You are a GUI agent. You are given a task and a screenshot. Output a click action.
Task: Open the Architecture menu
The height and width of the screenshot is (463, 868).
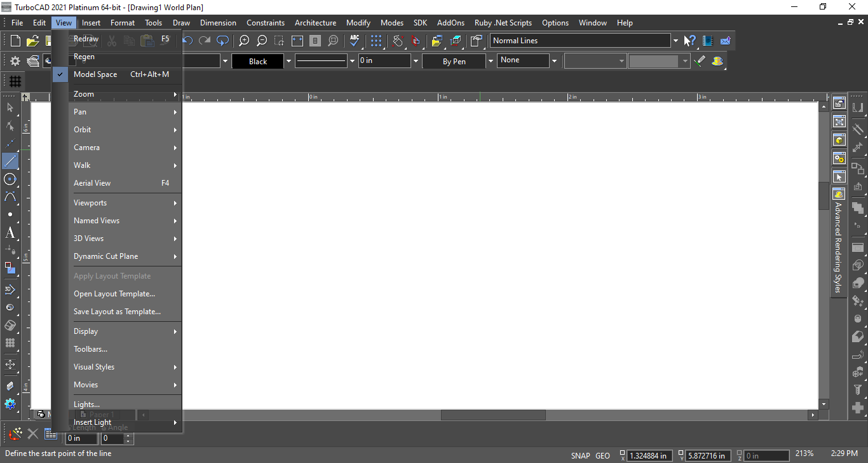pos(315,23)
